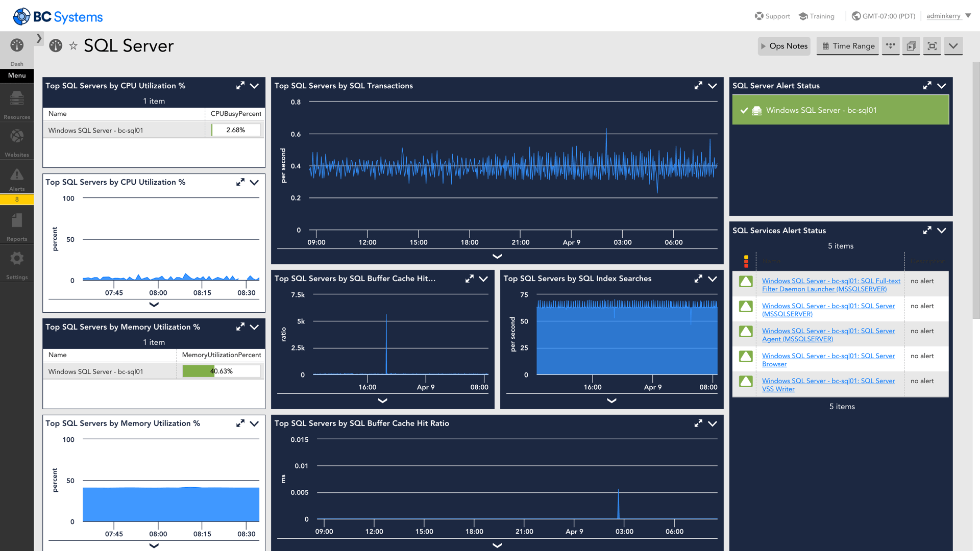This screenshot has width=980, height=551.
Task: Enter fullscreen dashboard view
Action: [x=932, y=46]
